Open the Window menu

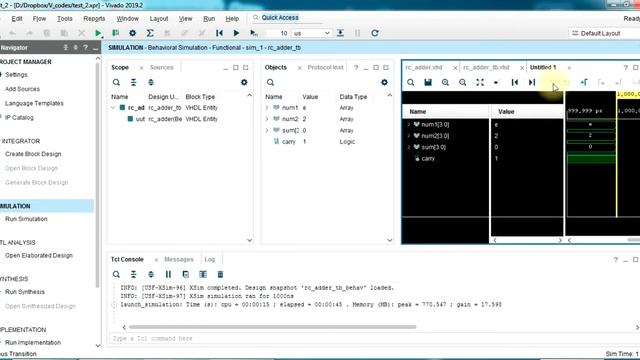pyautogui.click(x=127, y=19)
